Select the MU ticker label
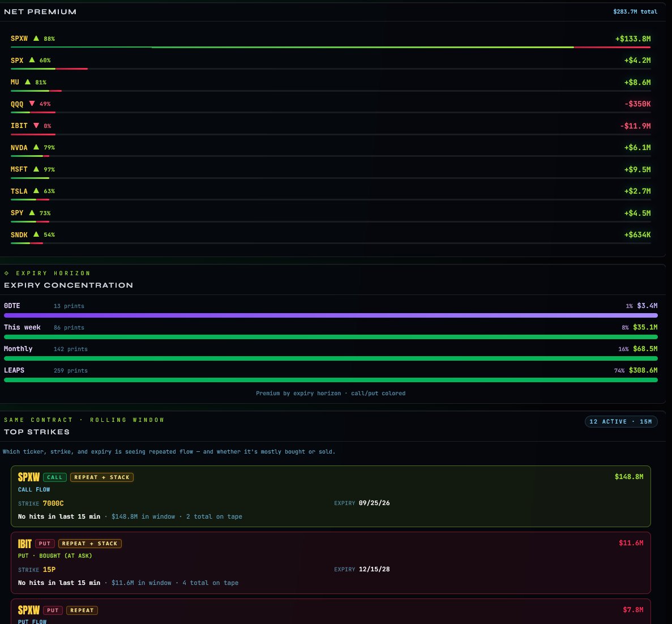This screenshot has width=672, height=624. 15,82
